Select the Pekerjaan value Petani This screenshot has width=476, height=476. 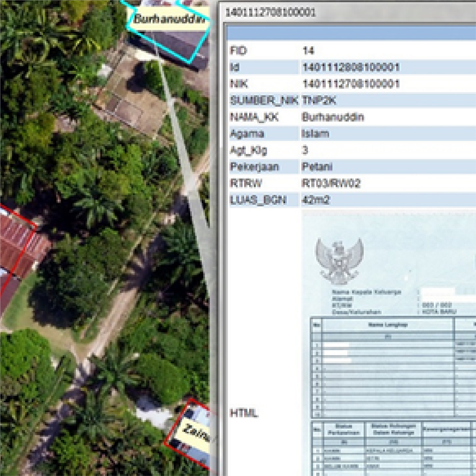tap(317, 167)
